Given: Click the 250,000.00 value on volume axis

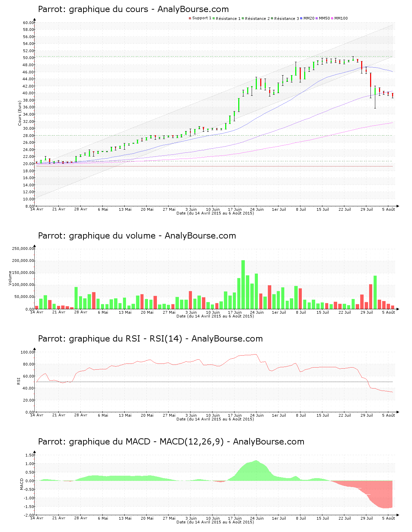Looking at the screenshot, I should 23,248.
